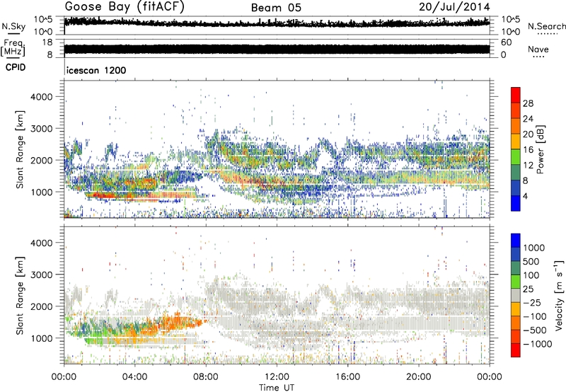This screenshot has width=566, height=392.
Task: Click 'Slant Range [km]' label of velocity panel
Action: pos(20,295)
